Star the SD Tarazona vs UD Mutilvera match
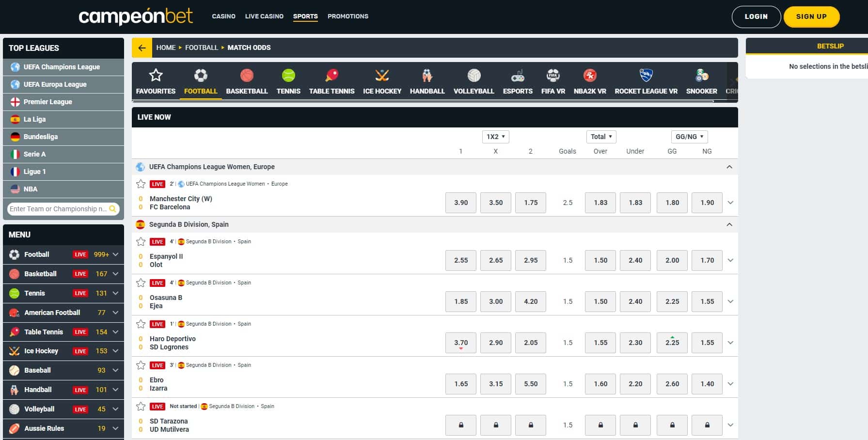Image resolution: width=868 pixels, height=440 pixels. pos(141,406)
